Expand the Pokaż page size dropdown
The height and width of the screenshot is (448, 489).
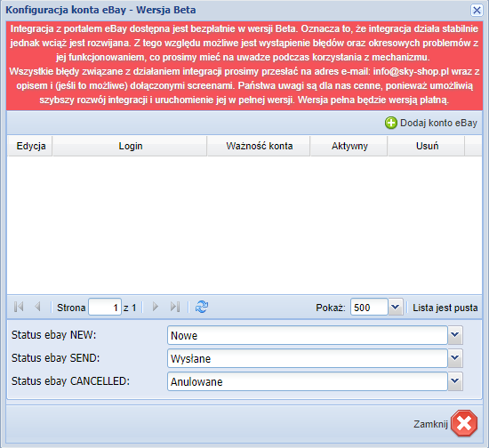point(396,308)
